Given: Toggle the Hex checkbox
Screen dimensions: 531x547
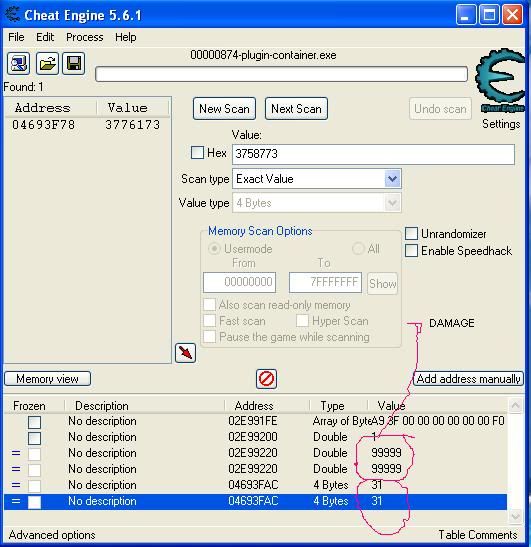Looking at the screenshot, I should coord(197,153).
